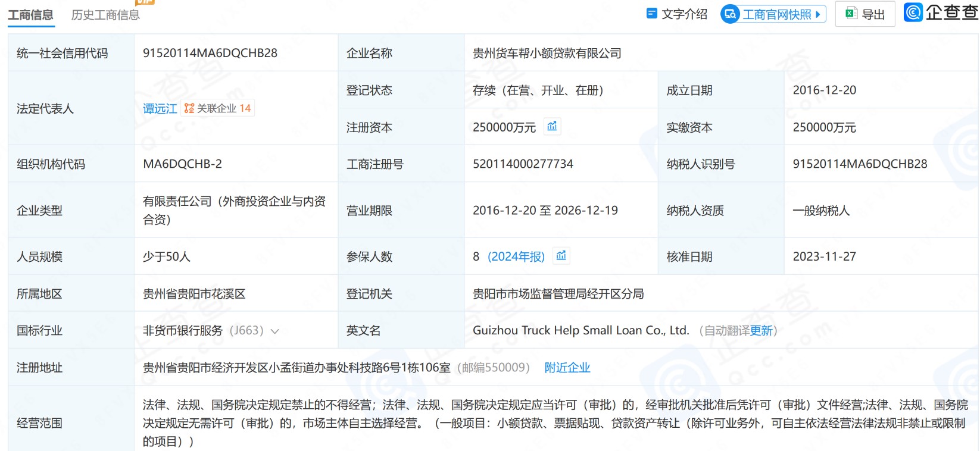The image size is (980, 451).
Task: Select company name 贵州货车帮小额贷款有限公司
Action: (547, 54)
